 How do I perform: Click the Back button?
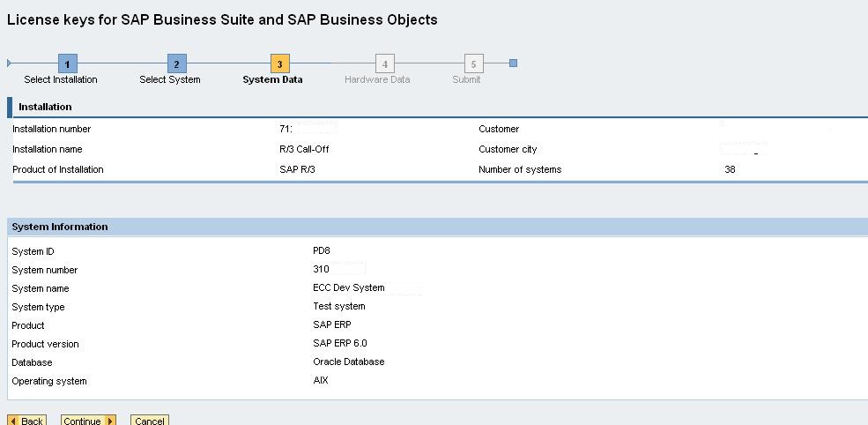26,421
